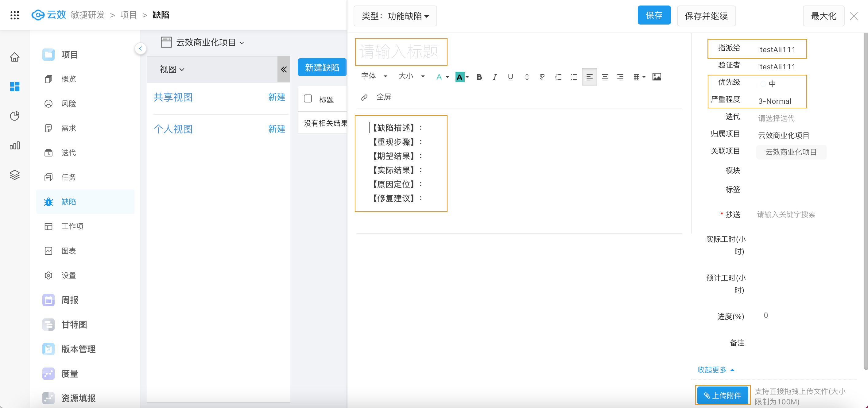Click the 敏捷研发 breadcrumb
The height and width of the screenshot is (408, 868).
coord(87,15)
